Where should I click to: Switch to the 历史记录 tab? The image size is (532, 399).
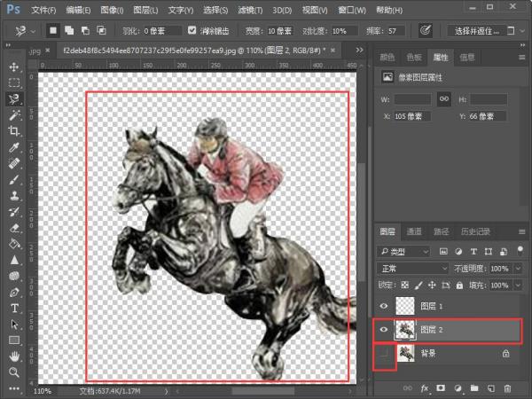tap(475, 231)
